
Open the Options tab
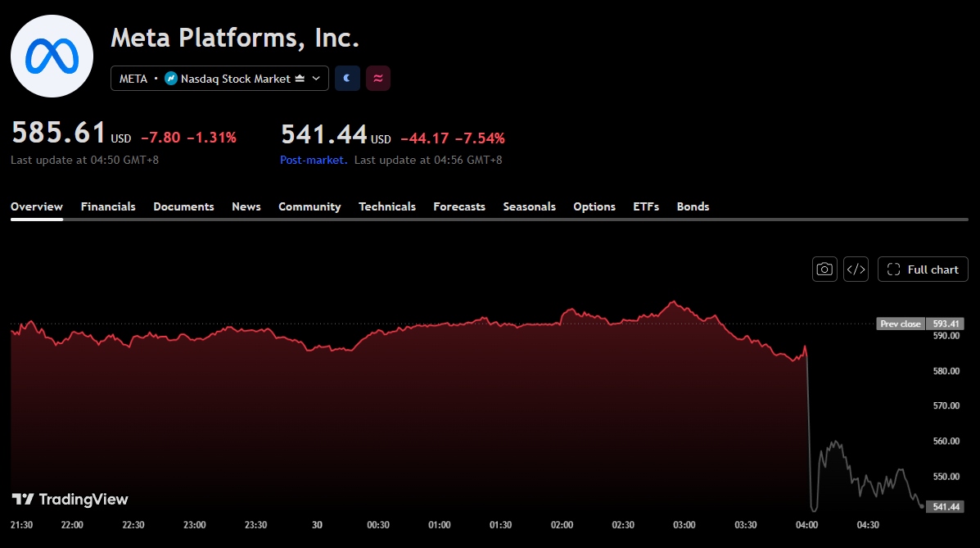[x=594, y=206]
